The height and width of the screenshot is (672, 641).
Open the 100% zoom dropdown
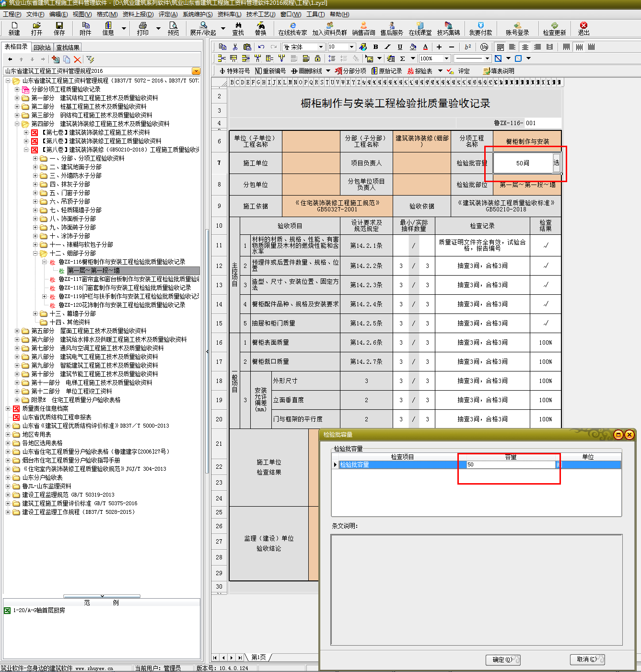coord(447,58)
